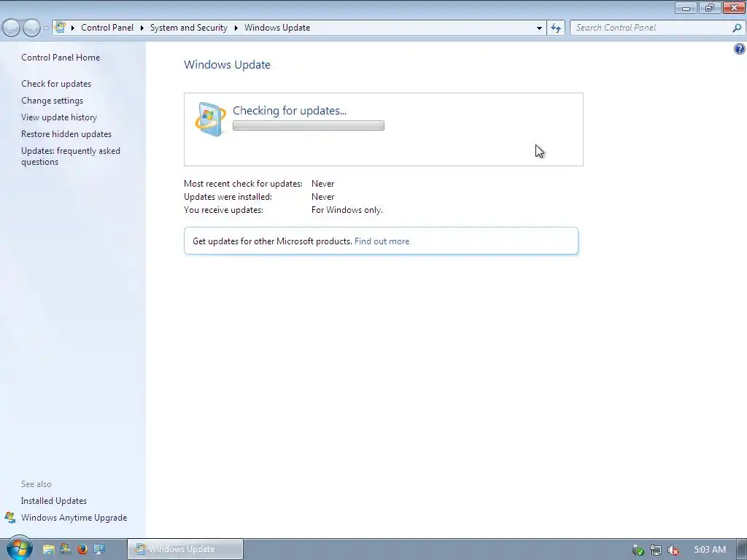Screen dimensions: 747x560
Task: Click the Windows Update shield icon
Action: [210, 119]
